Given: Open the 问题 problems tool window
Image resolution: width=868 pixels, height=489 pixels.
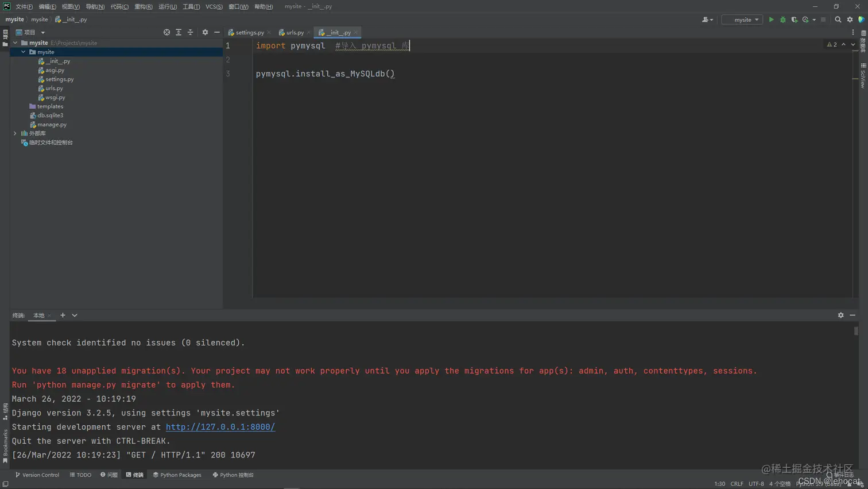Looking at the screenshot, I should 108,475.
